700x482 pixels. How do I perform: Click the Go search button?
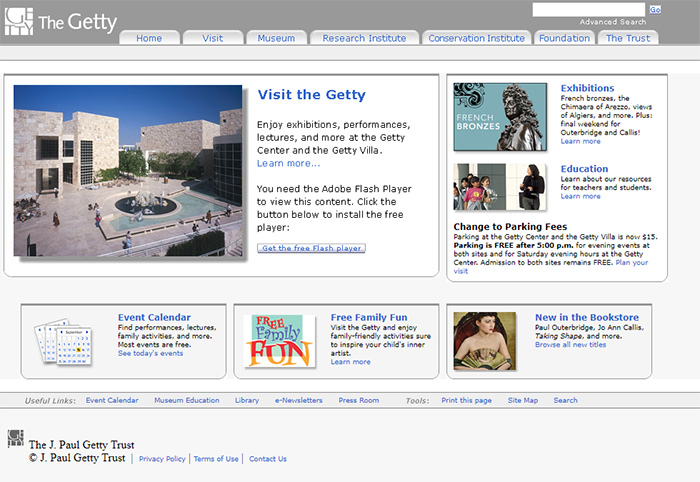(655, 9)
